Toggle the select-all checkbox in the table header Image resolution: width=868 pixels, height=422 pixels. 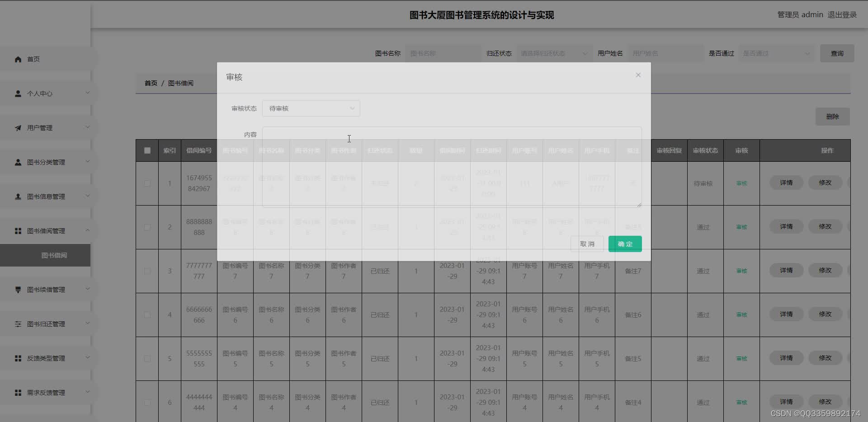147,150
